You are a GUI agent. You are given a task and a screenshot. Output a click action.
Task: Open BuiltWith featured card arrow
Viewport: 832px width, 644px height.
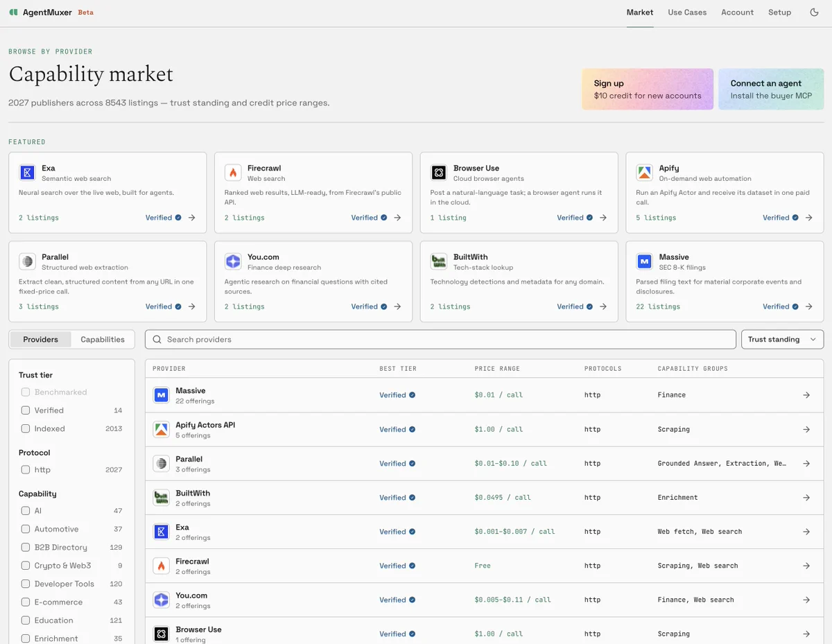(x=603, y=306)
